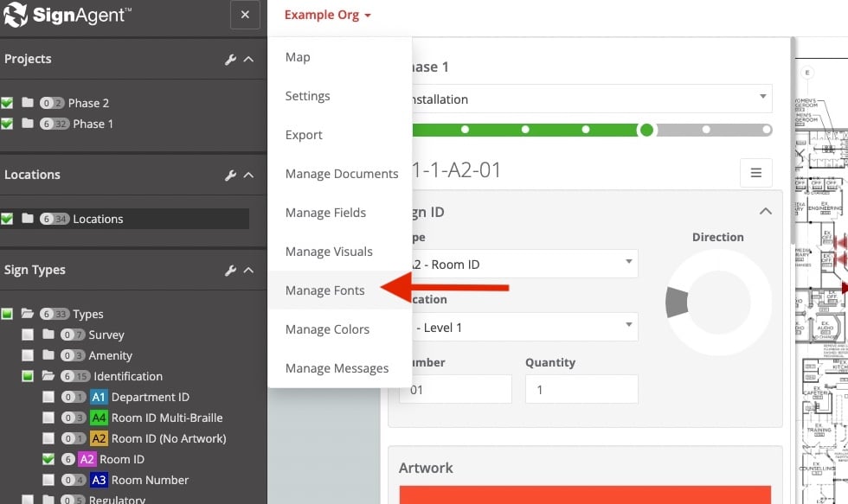Screen dimensions: 848x504
Task: Click the current step on progress bar
Action: tap(646, 130)
